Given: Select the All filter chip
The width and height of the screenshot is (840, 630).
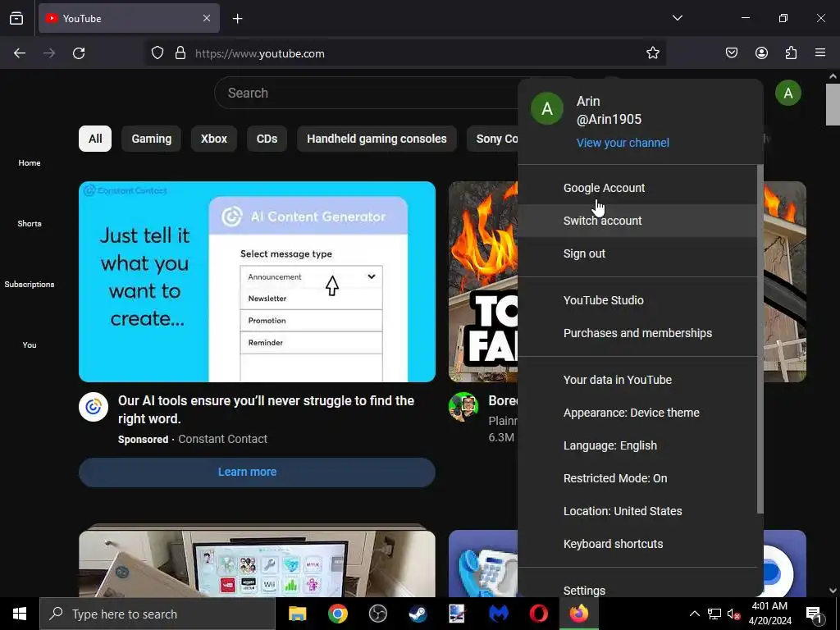Looking at the screenshot, I should (95, 139).
